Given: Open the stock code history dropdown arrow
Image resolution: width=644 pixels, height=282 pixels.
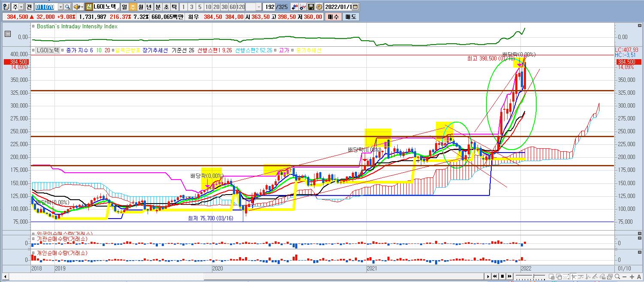Looking at the screenshot, I should click(x=60, y=7).
